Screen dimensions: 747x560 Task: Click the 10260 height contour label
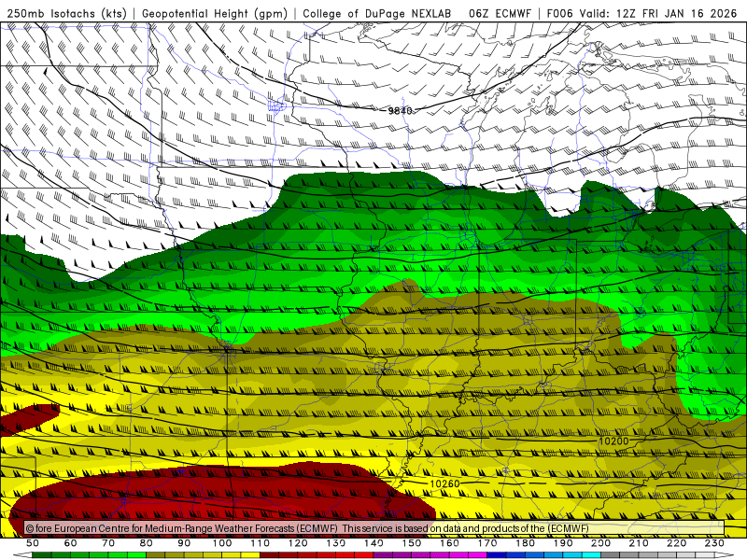tap(444, 483)
